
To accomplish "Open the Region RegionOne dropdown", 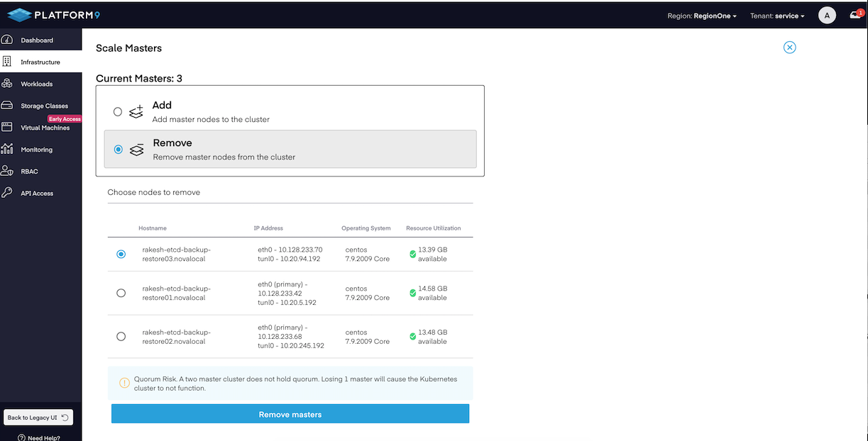I will (702, 16).
